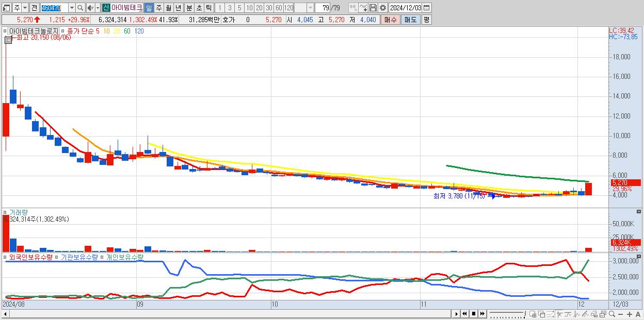Switch to the 초 second chart
The image size is (644, 320).
coord(199,8)
